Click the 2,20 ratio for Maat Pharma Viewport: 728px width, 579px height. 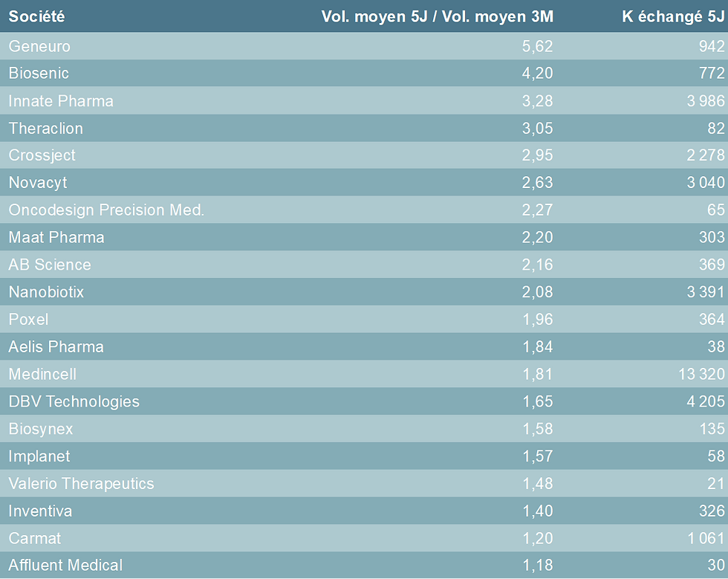click(x=538, y=237)
